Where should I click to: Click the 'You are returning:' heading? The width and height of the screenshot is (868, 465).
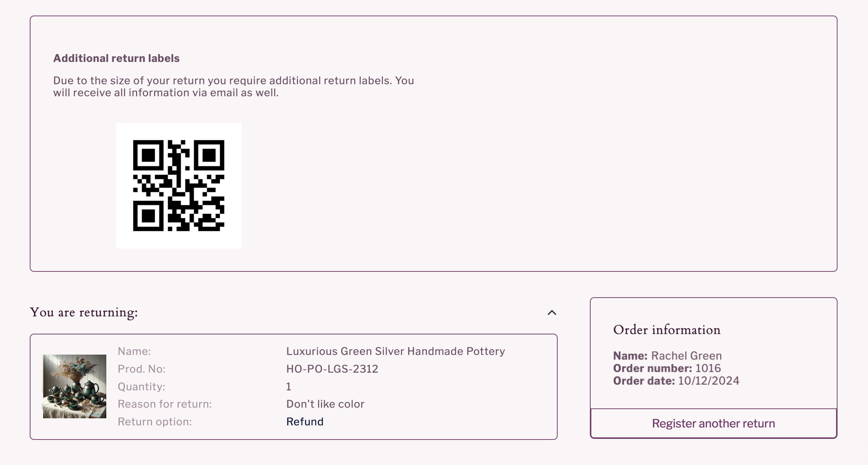tap(84, 312)
